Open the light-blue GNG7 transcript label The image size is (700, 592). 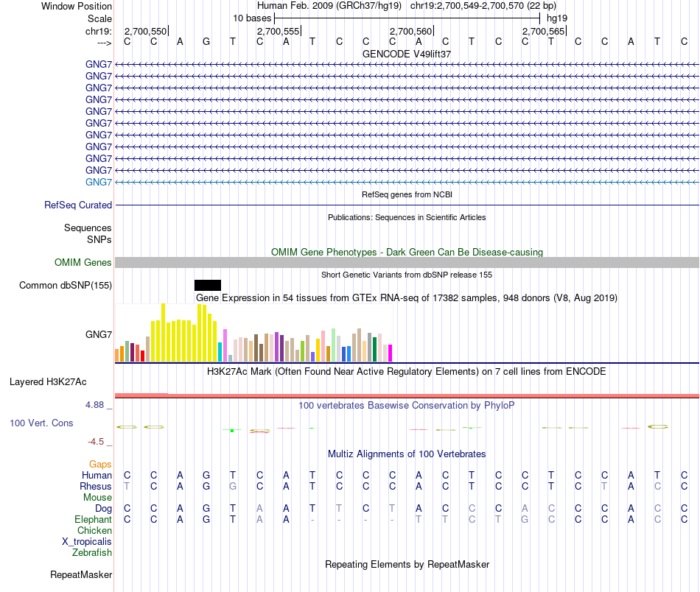[99, 182]
